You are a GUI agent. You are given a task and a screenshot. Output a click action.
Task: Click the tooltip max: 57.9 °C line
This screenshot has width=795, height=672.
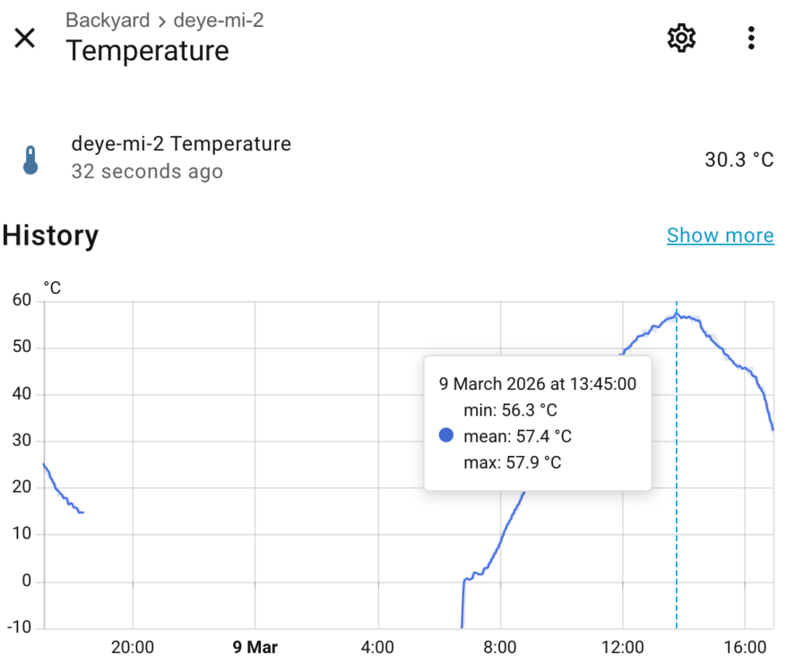[x=512, y=462]
